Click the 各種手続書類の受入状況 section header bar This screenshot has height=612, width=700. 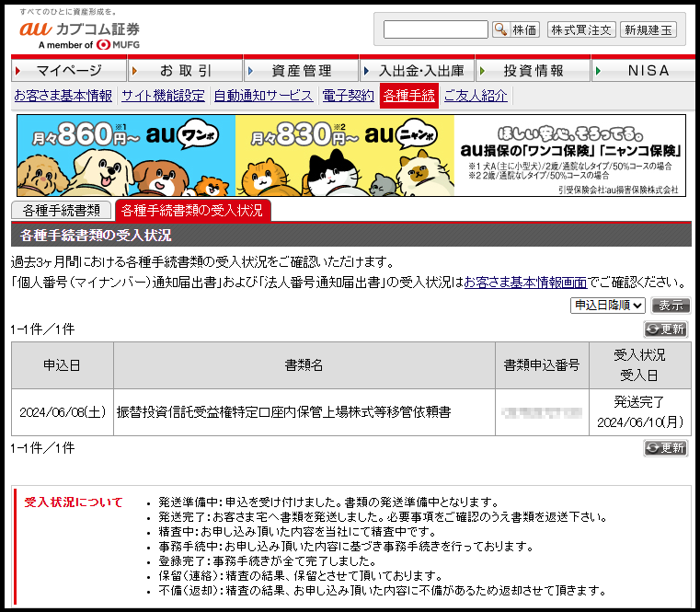click(x=350, y=235)
